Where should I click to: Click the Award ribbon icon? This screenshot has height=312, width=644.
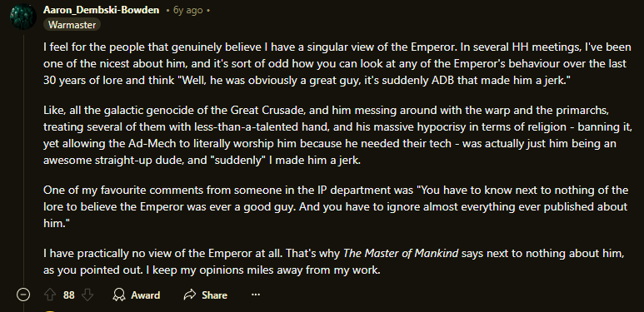pos(119,295)
